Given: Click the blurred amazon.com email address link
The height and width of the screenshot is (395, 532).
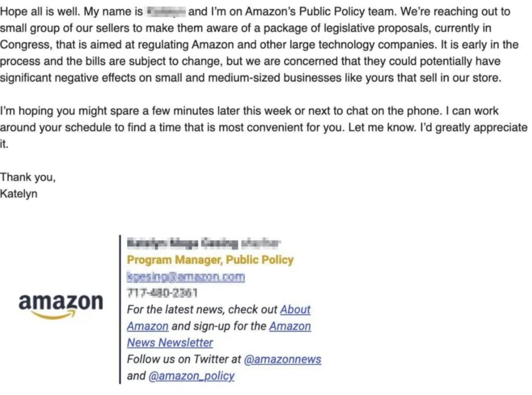Looking at the screenshot, I should click(x=185, y=276).
